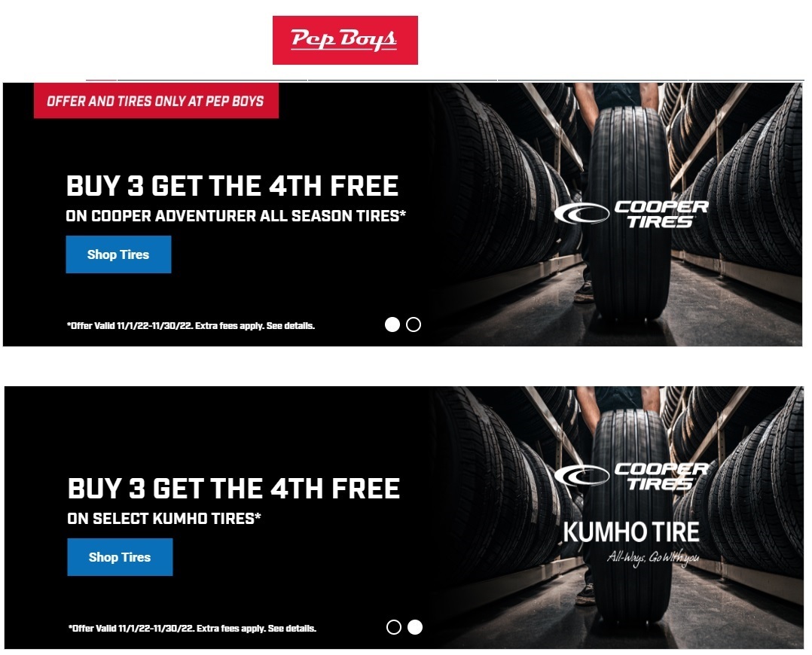This screenshot has width=812, height=655.
Task: Select the empty second carousel dot in the Cooper banner
Action: pyautogui.click(x=414, y=324)
